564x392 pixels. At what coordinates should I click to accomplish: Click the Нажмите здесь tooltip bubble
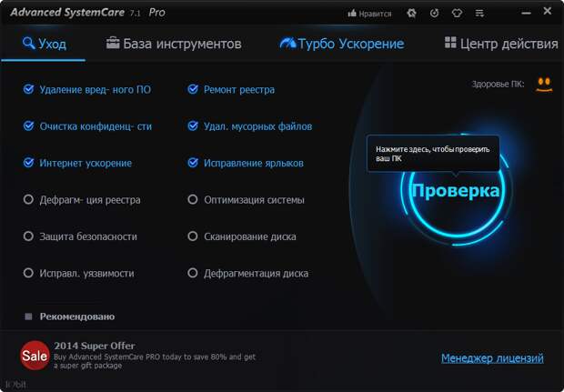[433, 154]
